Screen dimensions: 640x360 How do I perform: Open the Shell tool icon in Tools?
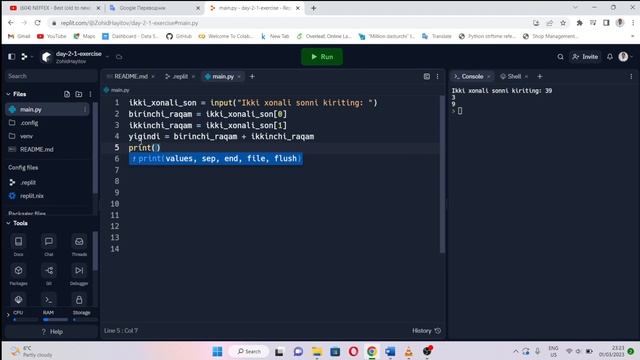(x=49, y=300)
